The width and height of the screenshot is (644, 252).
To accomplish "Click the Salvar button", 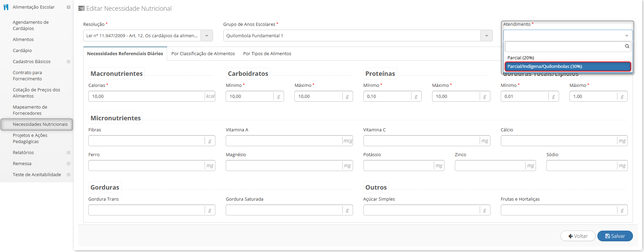I will 615,236.
